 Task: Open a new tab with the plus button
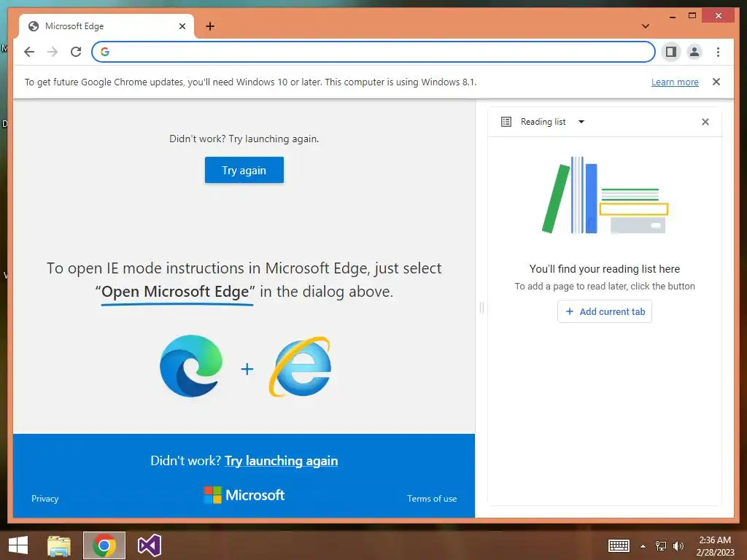pyautogui.click(x=210, y=26)
